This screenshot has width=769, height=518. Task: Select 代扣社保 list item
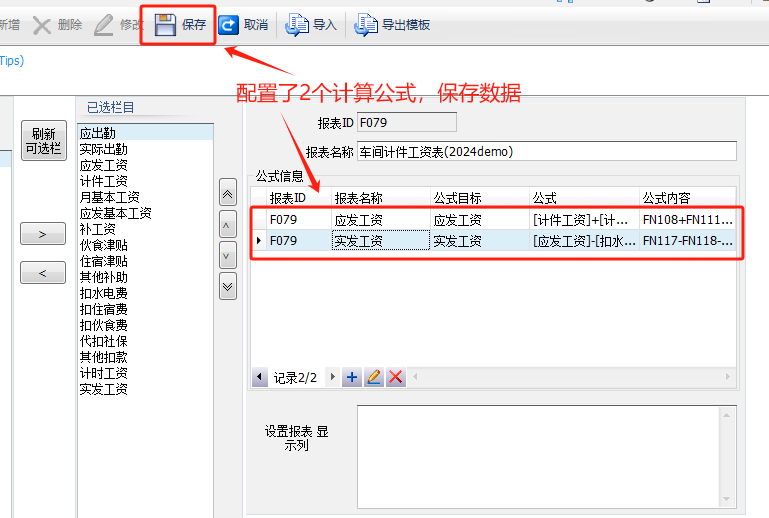point(146,341)
